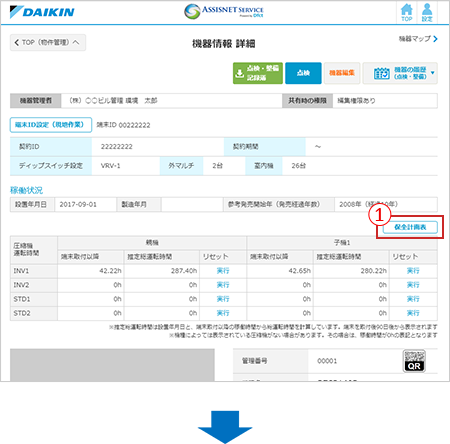Image resolution: width=450 pixels, height=444 pixels.
Task: Open the 保全計画表 button
Action: click(410, 227)
